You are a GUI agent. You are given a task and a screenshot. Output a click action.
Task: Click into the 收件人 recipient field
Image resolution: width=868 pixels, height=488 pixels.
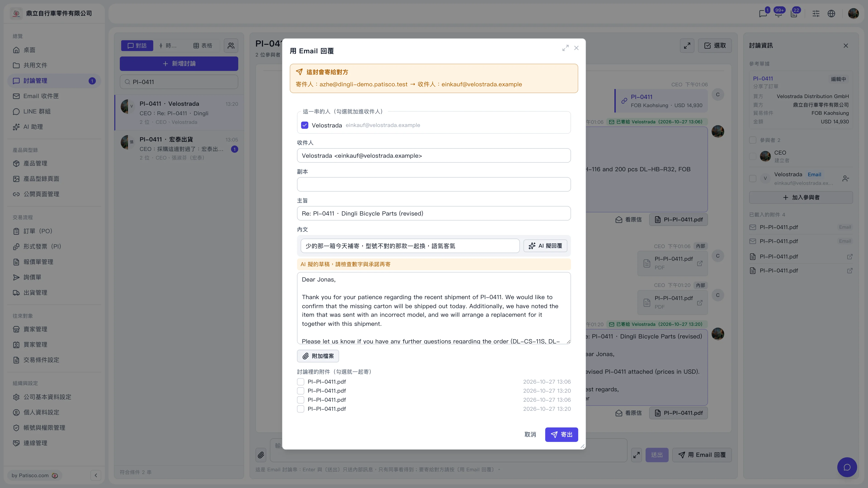434,156
